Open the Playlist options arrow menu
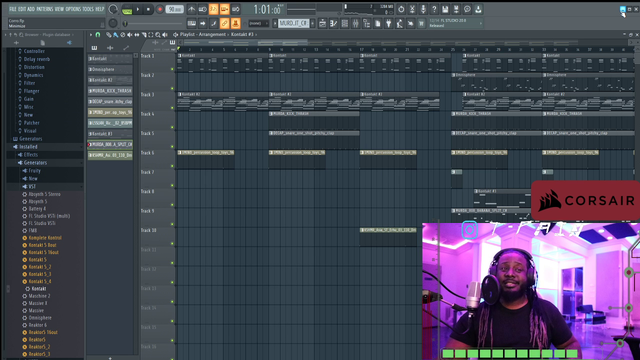The image size is (640, 360). [91, 35]
